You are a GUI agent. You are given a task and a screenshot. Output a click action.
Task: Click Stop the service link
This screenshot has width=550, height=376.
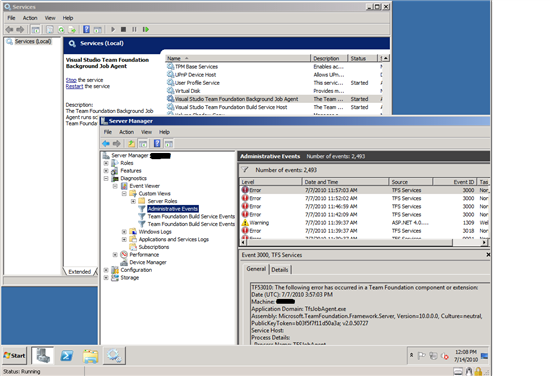(71, 80)
